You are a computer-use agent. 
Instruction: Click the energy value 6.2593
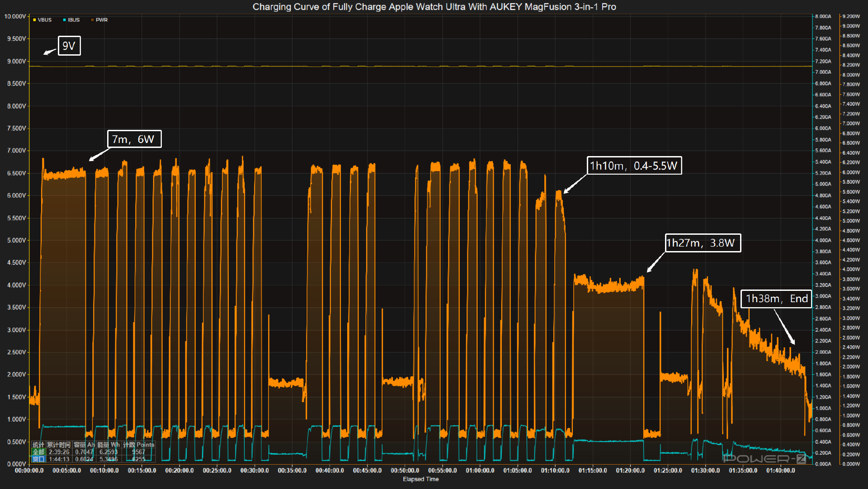tap(108, 452)
